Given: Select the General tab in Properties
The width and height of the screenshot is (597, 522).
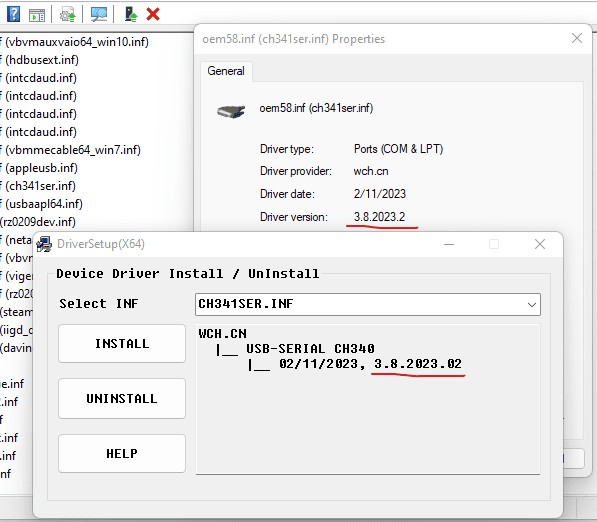Looking at the screenshot, I should 226,71.
